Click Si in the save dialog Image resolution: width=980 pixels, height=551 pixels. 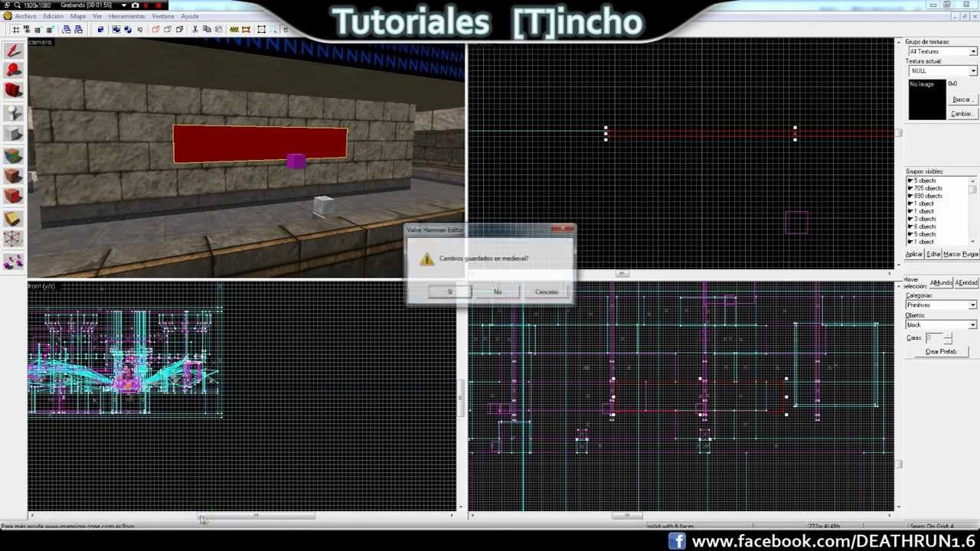coord(449,292)
